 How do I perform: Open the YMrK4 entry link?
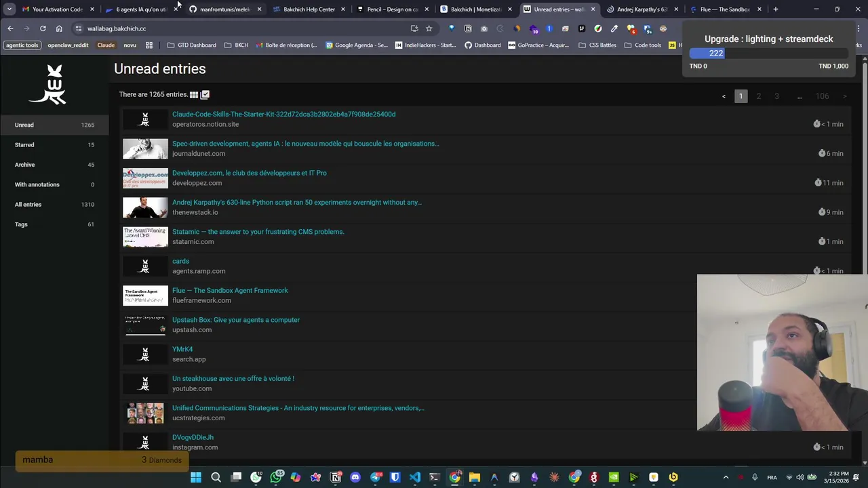(x=182, y=349)
